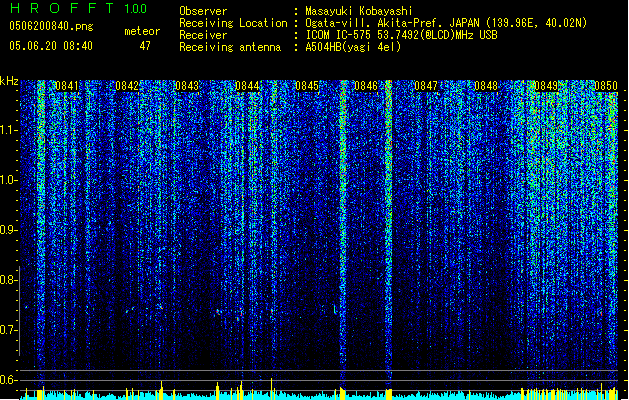The width and height of the screenshot is (629, 400).
Task: Click the 0848 time marker
Action: (x=486, y=86)
